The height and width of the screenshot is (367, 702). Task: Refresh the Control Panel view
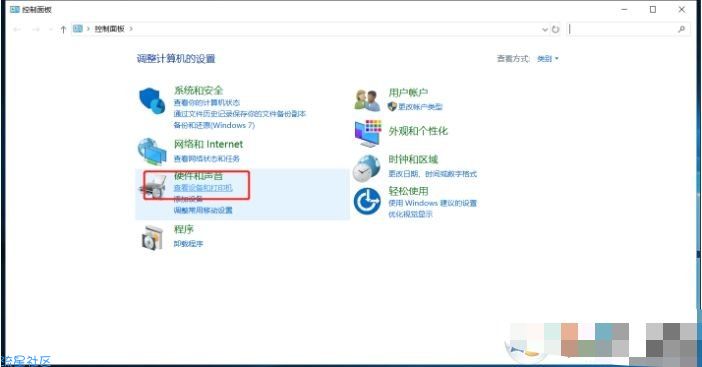(556, 30)
